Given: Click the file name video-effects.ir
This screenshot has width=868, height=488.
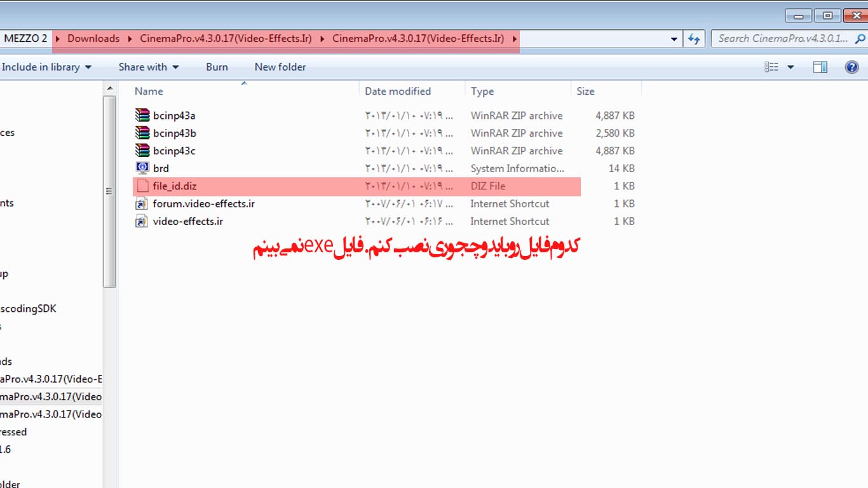Looking at the screenshot, I should pos(187,222).
